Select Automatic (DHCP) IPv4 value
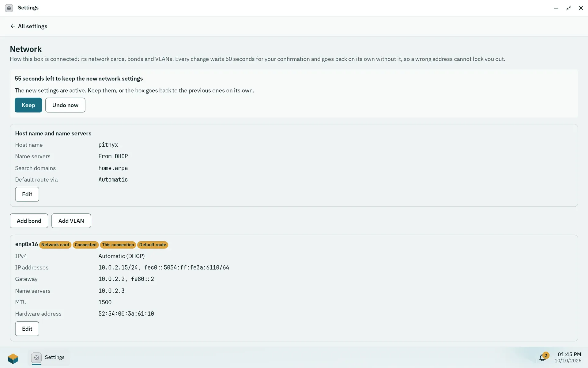Image resolution: width=588 pixels, height=368 pixels. pos(122,256)
